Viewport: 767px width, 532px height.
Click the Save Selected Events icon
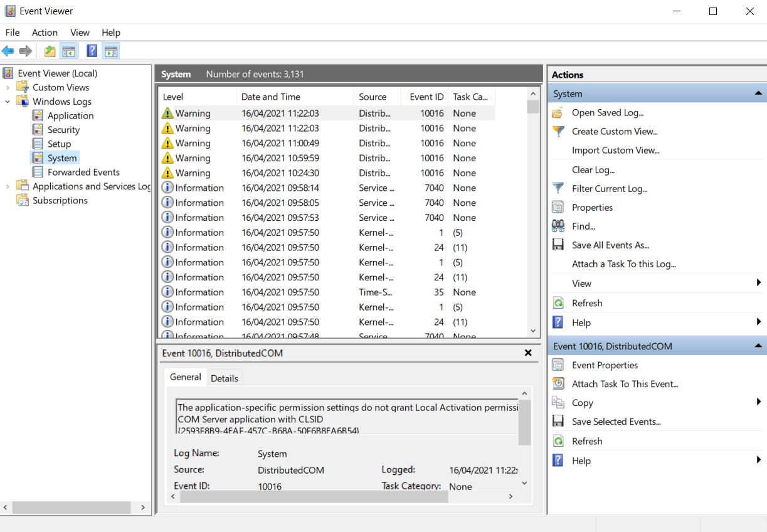[558, 421]
